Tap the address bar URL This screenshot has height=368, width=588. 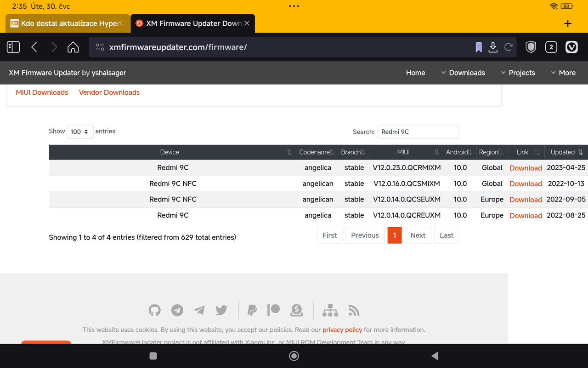(x=178, y=47)
